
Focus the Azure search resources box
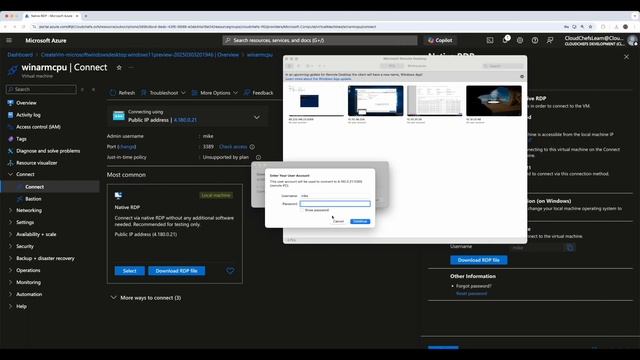[320, 40]
